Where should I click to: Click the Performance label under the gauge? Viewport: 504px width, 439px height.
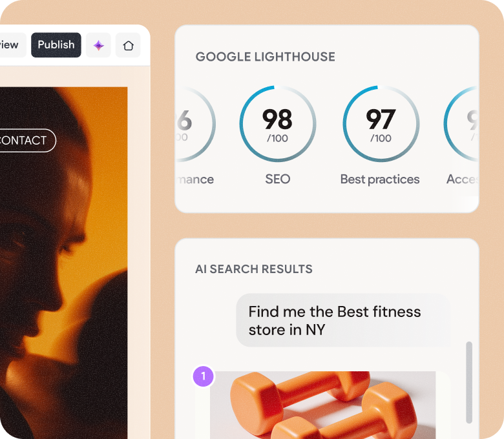[195, 179]
